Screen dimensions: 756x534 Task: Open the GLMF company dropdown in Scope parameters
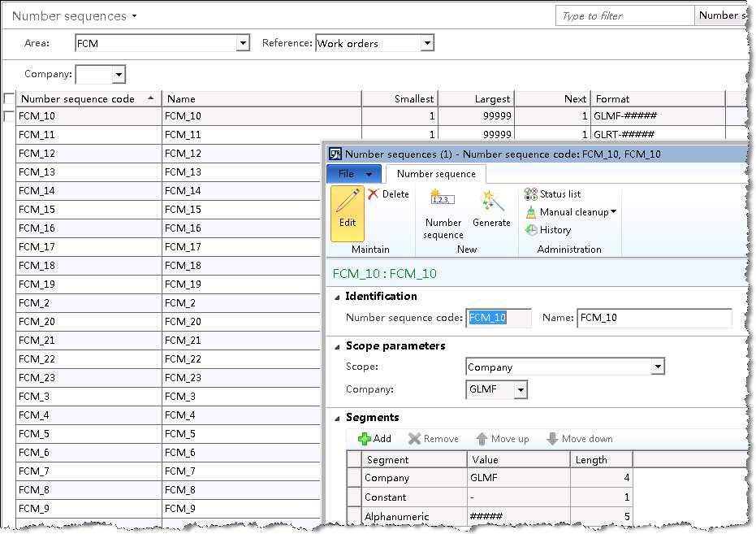coord(521,390)
